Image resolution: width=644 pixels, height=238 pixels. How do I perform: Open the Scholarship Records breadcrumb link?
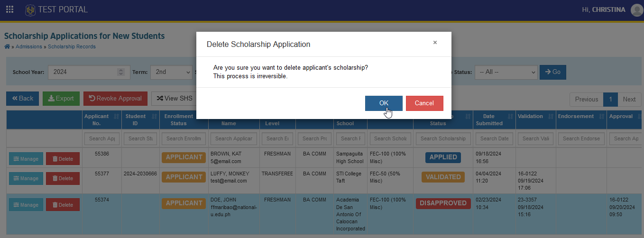pyautogui.click(x=72, y=46)
